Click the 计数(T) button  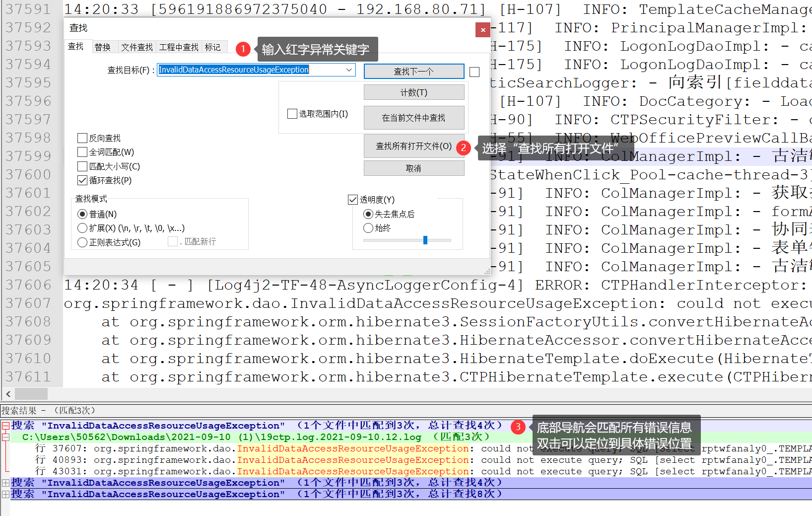tap(414, 92)
